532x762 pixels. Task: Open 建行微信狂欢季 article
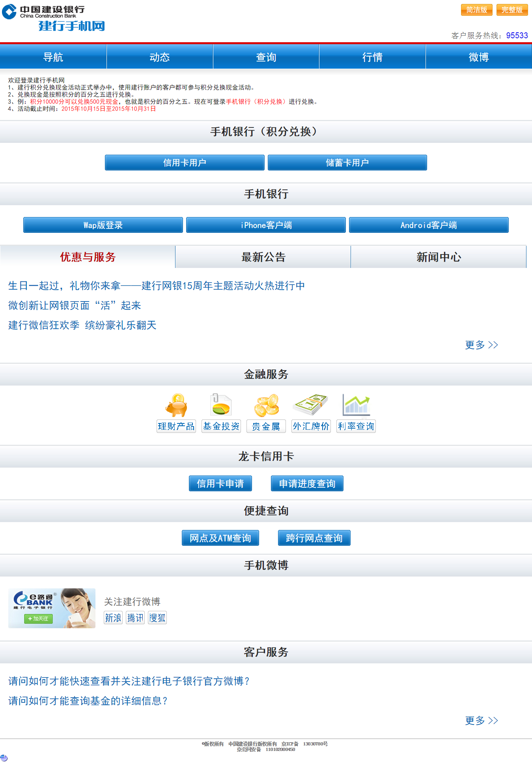click(82, 325)
